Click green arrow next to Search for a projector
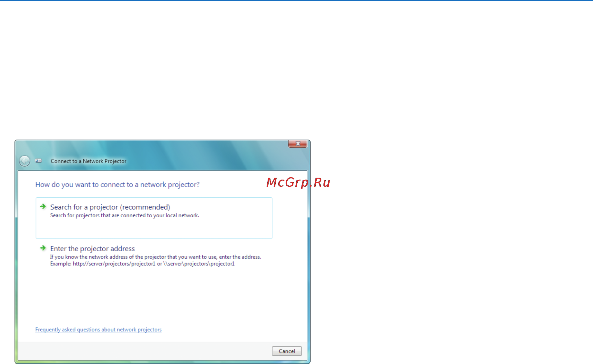593x364 pixels. point(43,206)
